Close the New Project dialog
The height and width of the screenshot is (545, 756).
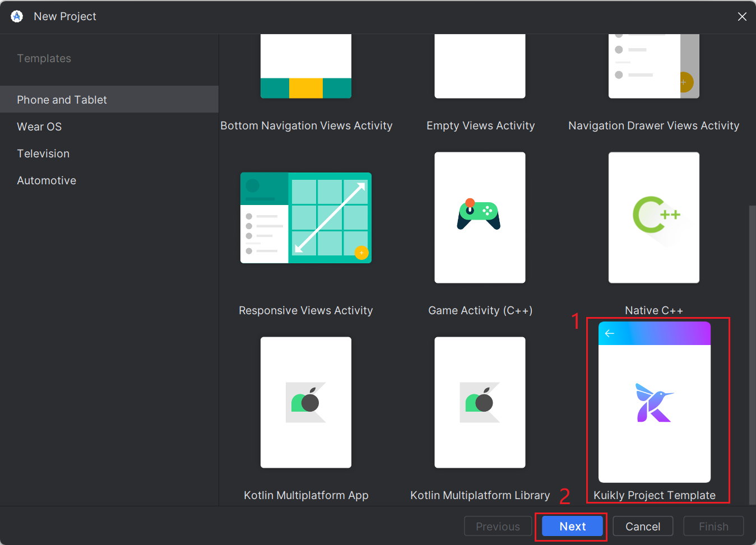(742, 17)
